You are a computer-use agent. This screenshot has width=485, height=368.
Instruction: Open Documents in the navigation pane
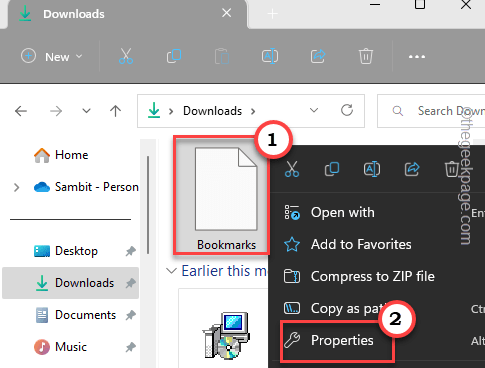point(75,315)
